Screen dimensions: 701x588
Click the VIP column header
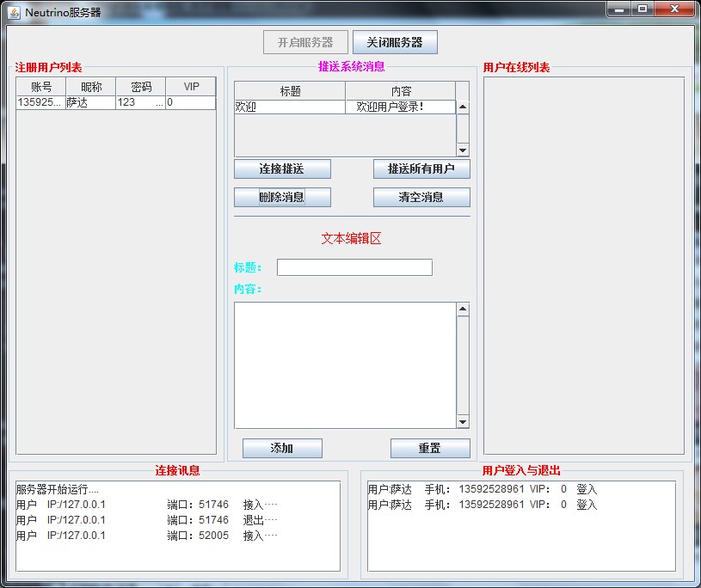(191, 87)
